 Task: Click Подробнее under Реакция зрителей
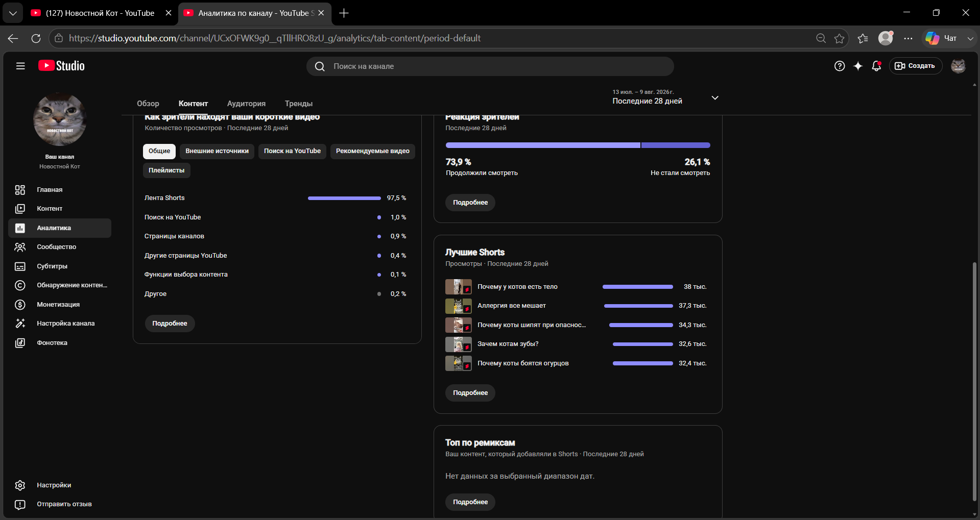tap(470, 203)
